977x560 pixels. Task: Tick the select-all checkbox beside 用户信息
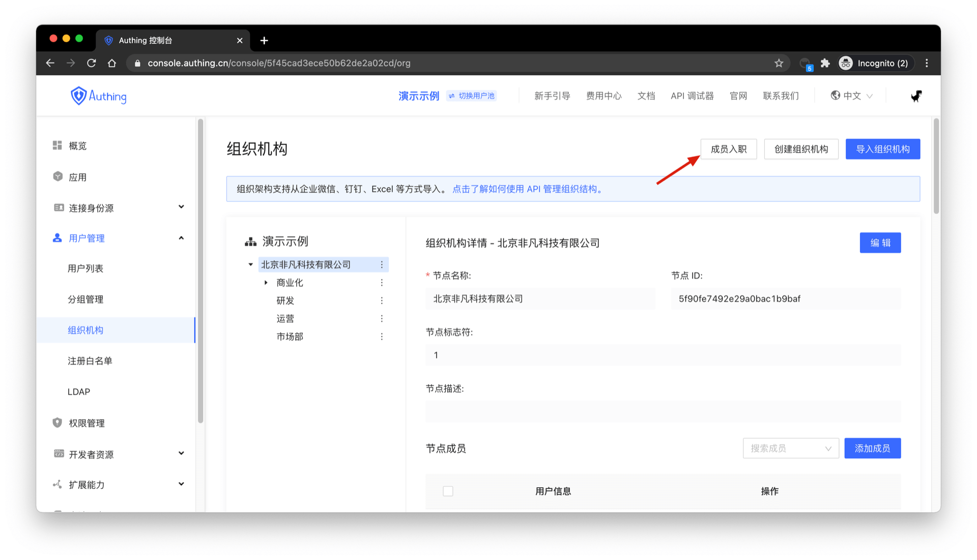tap(448, 491)
